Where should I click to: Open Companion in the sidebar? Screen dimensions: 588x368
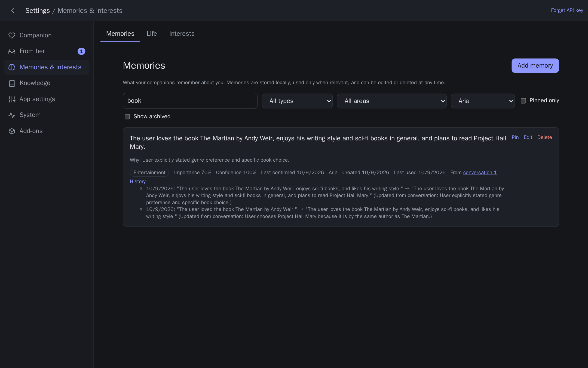[47, 35]
